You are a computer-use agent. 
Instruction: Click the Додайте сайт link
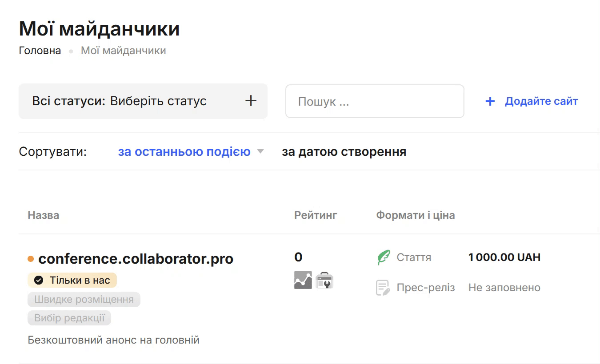pyautogui.click(x=541, y=101)
